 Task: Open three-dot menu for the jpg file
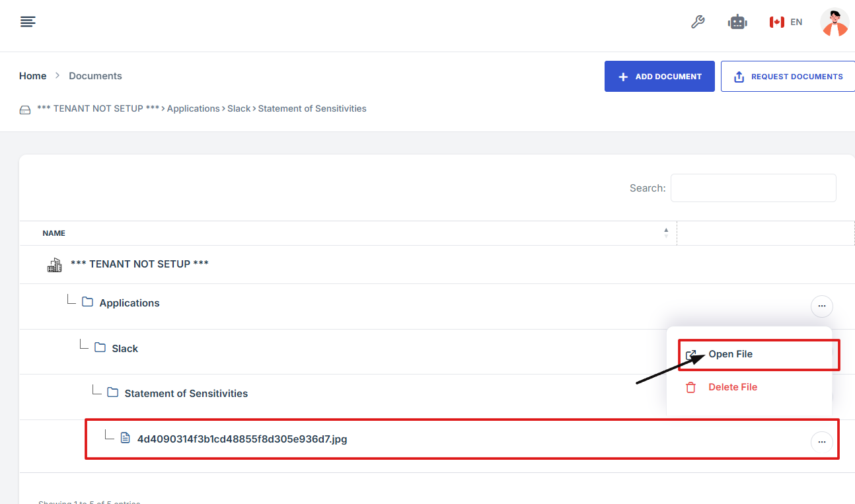[x=821, y=442]
